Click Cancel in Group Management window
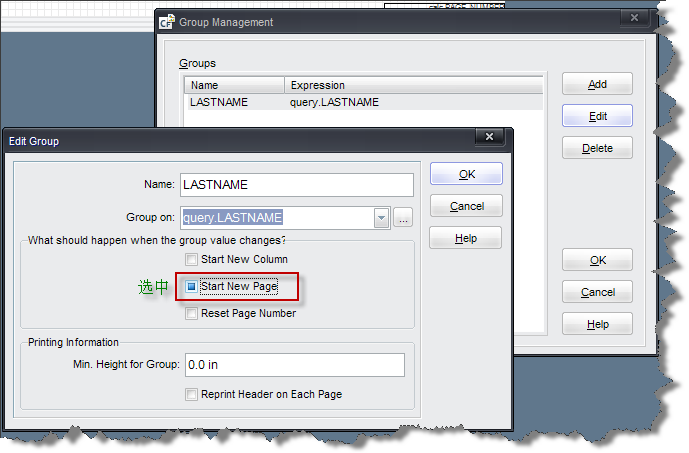Screen dimensions: 689x453 597,292
